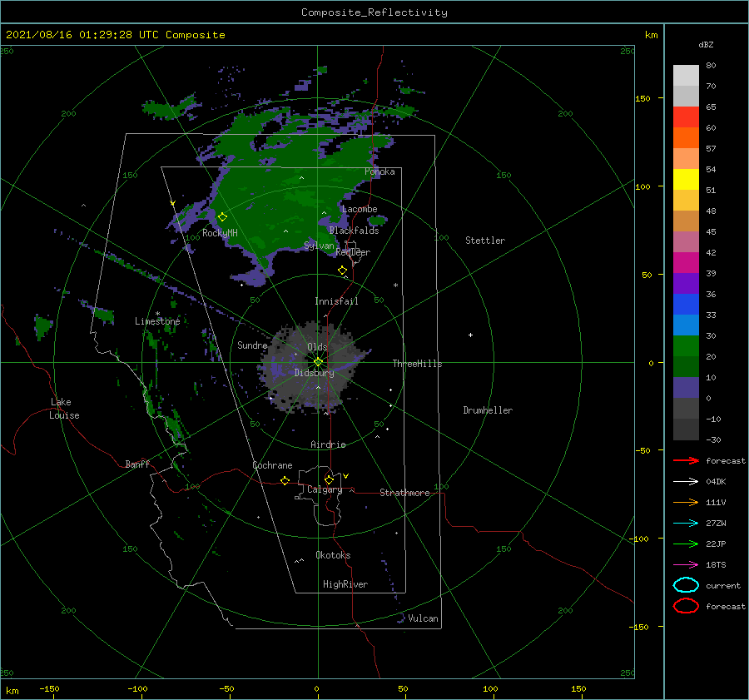Select the dark gray band above -30
Screen dimensions: 749x700
click(686, 429)
